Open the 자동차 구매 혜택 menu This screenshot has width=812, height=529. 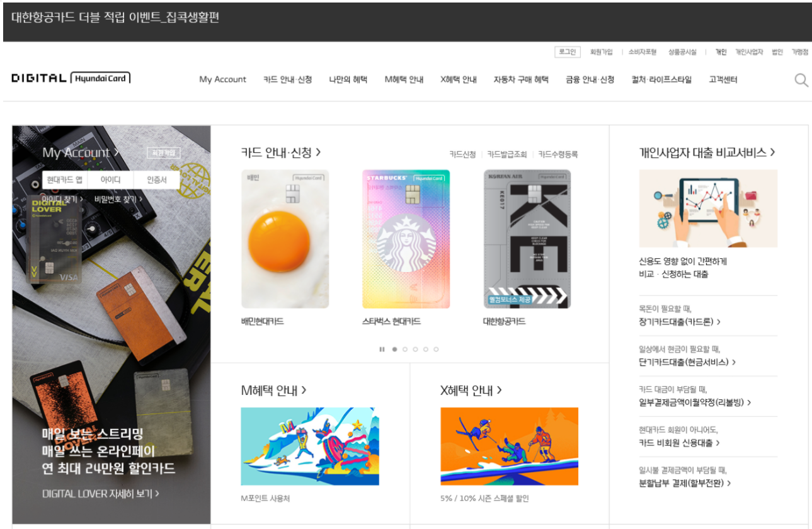[521, 79]
